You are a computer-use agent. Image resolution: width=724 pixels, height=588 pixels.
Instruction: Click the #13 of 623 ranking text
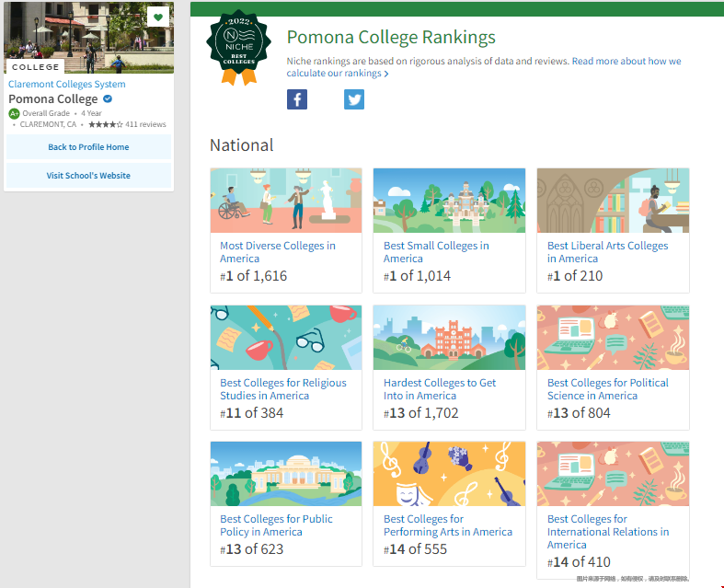(252, 549)
